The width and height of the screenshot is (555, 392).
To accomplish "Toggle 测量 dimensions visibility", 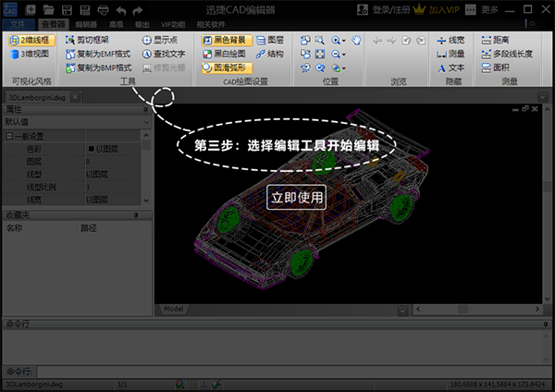I will pos(450,54).
